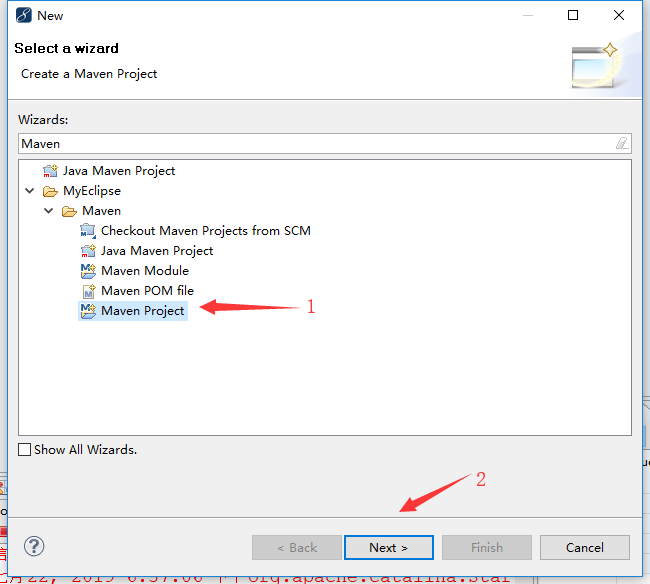650x584 pixels.
Task: Click the Maven folder icon
Action: click(69, 211)
